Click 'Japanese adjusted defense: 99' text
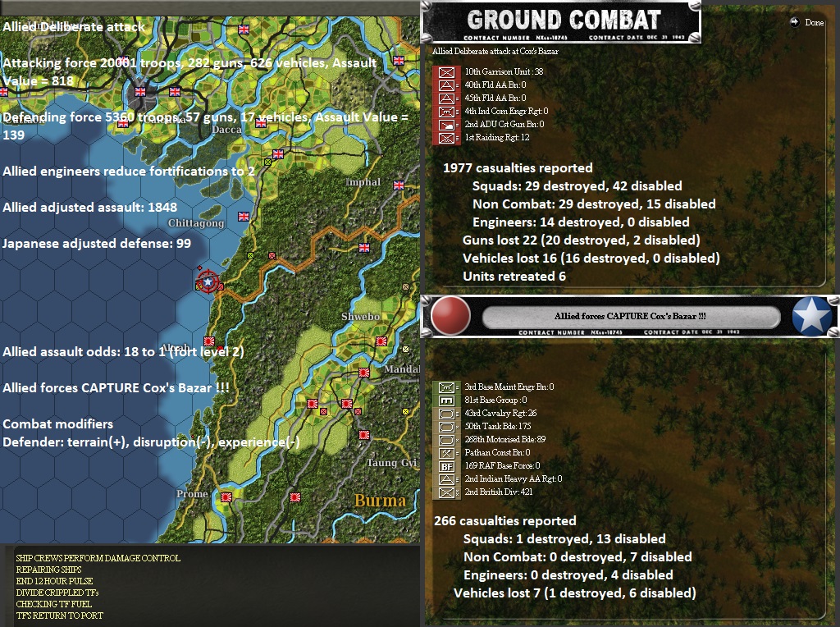This screenshot has height=627, width=840. pyautogui.click(x=97, y=244)
